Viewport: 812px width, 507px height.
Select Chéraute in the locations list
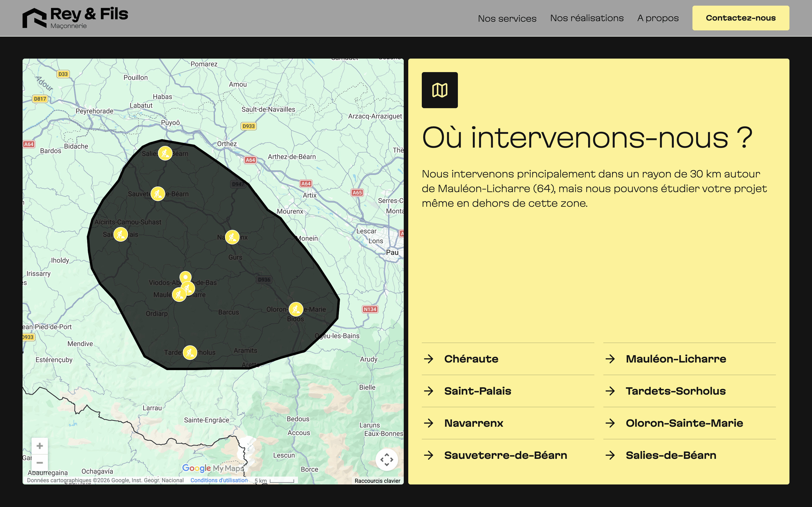(x=471, y=359)
